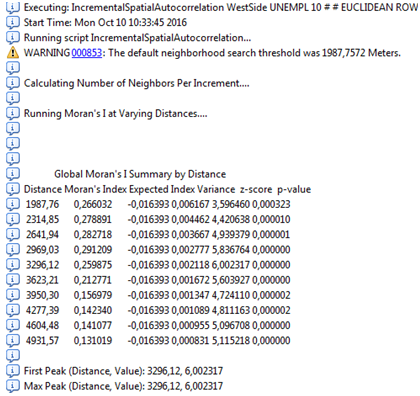Click info icon for the 4931,57 row
The image size is (420, 396).
coord(13,340)
